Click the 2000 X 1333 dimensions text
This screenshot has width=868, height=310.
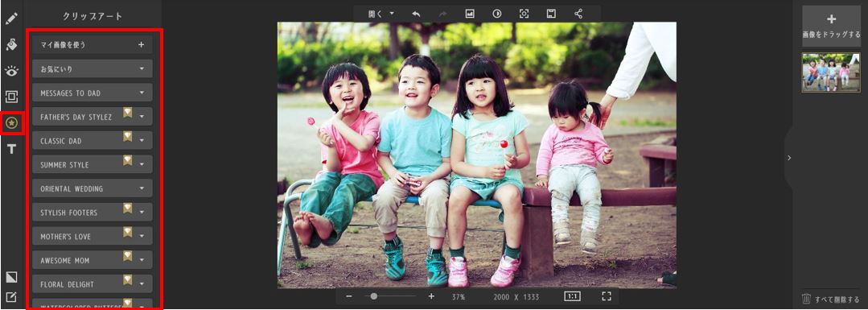click(516, 297)
